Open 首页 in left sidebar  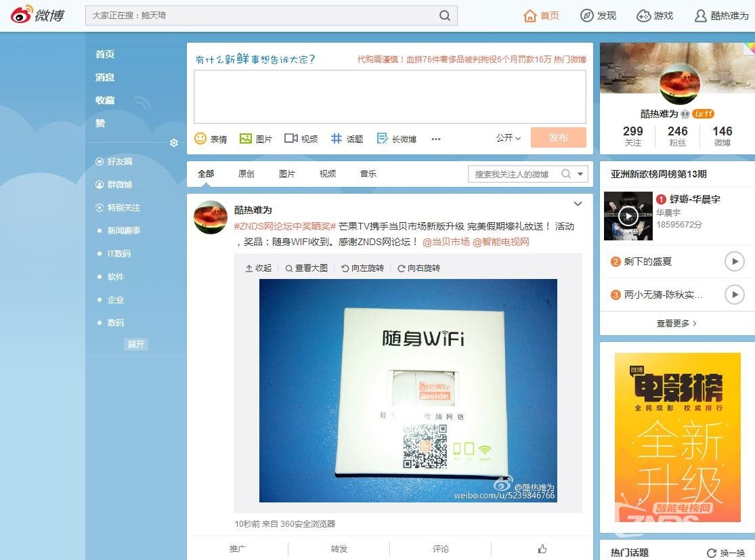point(105,54)
